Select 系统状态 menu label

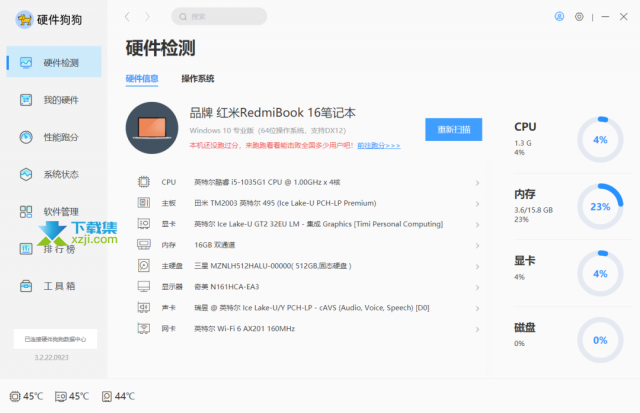pos(61,174)
